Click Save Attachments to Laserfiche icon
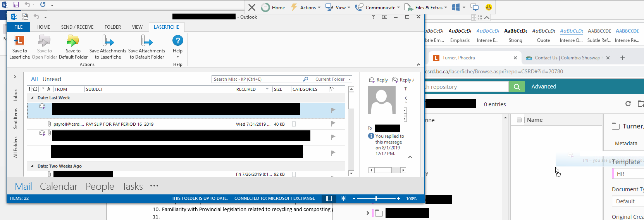This screenshot has width=644, height=220. [x=108, y=41]
